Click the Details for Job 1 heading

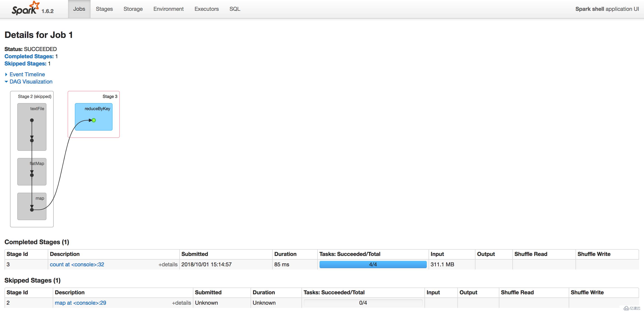(x=39, y=35)
